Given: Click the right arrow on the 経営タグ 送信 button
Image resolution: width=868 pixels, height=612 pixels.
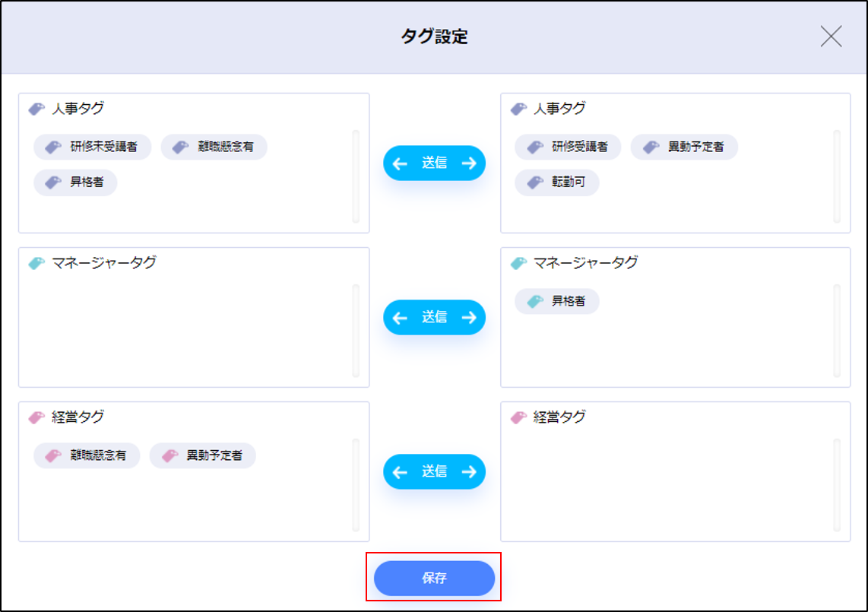Looking at the screenshot, I should coord(469,472).
